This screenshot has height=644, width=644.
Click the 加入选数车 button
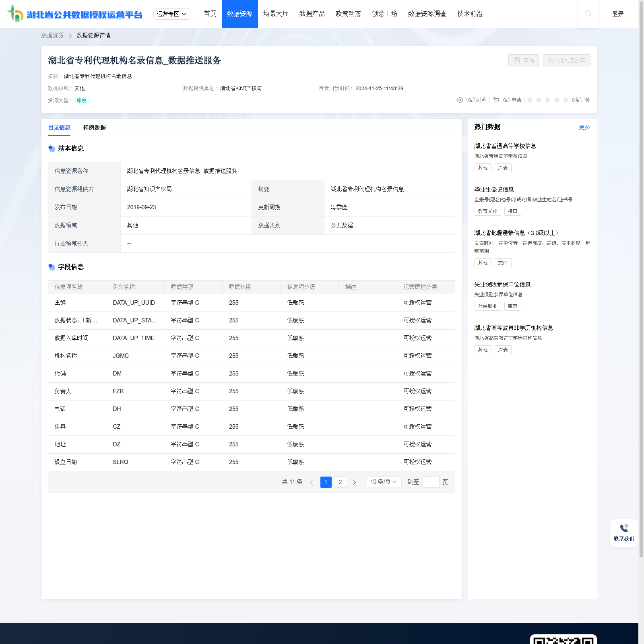pos(566,60)
